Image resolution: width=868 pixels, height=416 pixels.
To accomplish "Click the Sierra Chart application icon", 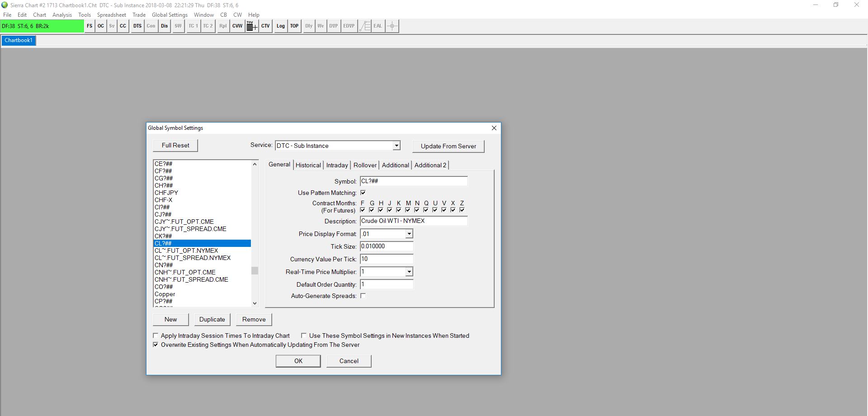I will click(5, 5).
